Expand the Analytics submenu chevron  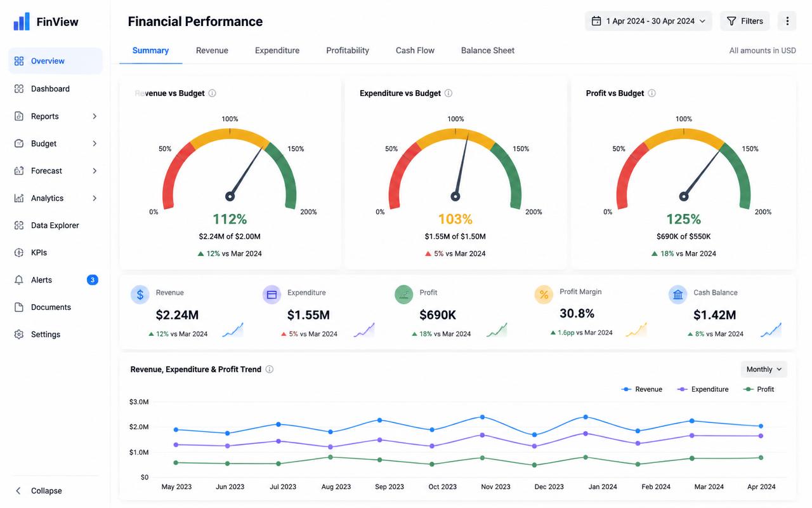(x=95, y=198)
